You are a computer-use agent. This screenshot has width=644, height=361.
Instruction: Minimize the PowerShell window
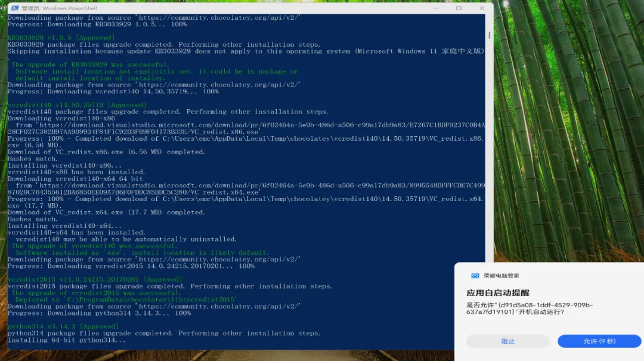tap(436, 8)
